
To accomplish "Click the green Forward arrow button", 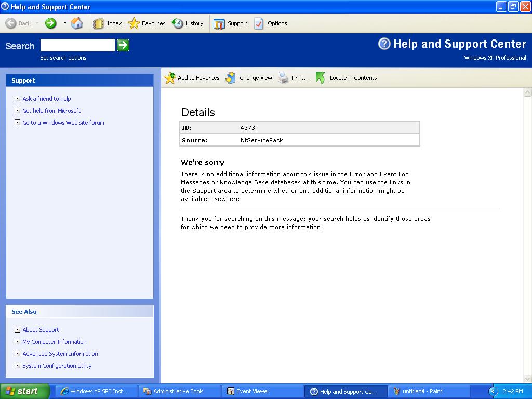I will (50, 23).
